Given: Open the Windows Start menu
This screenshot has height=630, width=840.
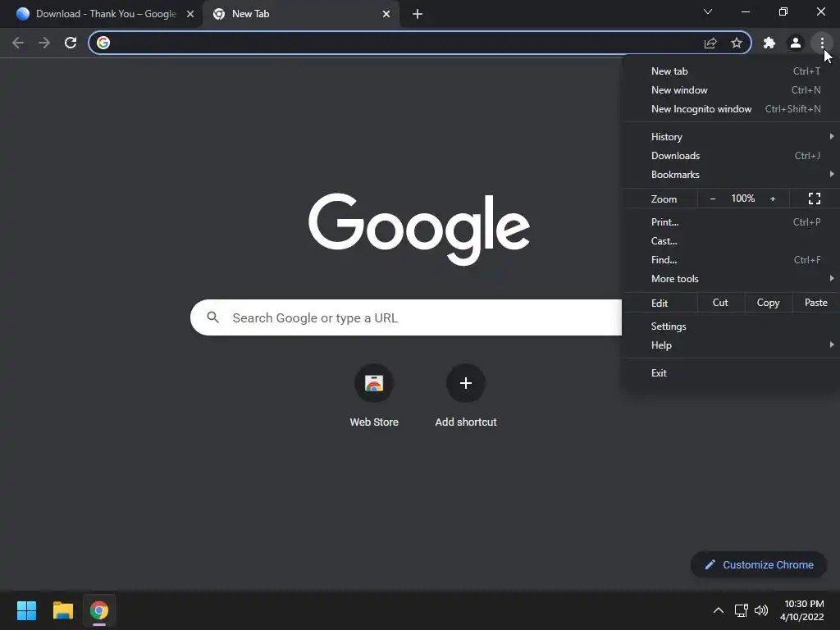Looking at the screenshot, I should point(26,610).
